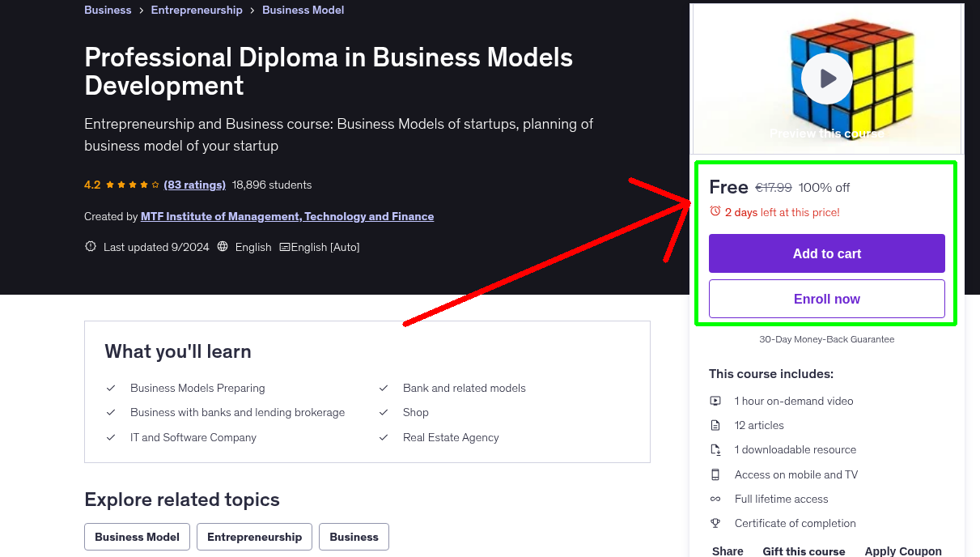The width and height of the screenshot is (980, 557).
Task: Click Gift this course
Action: (x=804, y=551)
